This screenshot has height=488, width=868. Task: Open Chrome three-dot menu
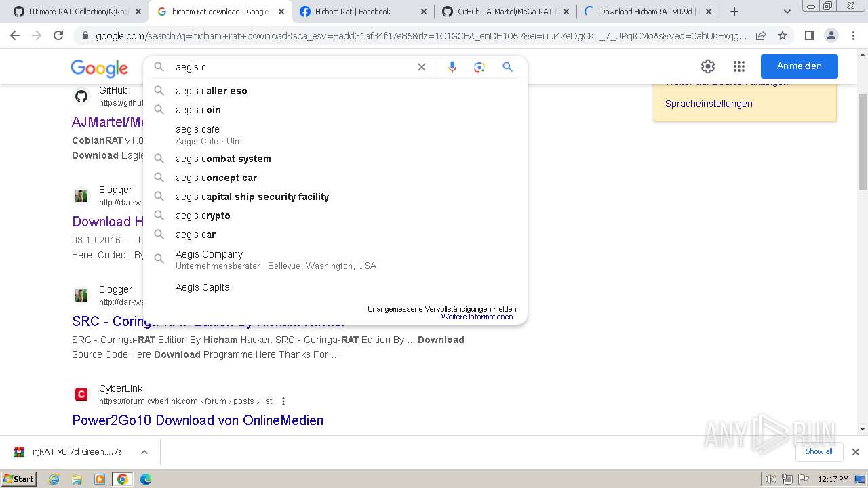click(852, 35)
